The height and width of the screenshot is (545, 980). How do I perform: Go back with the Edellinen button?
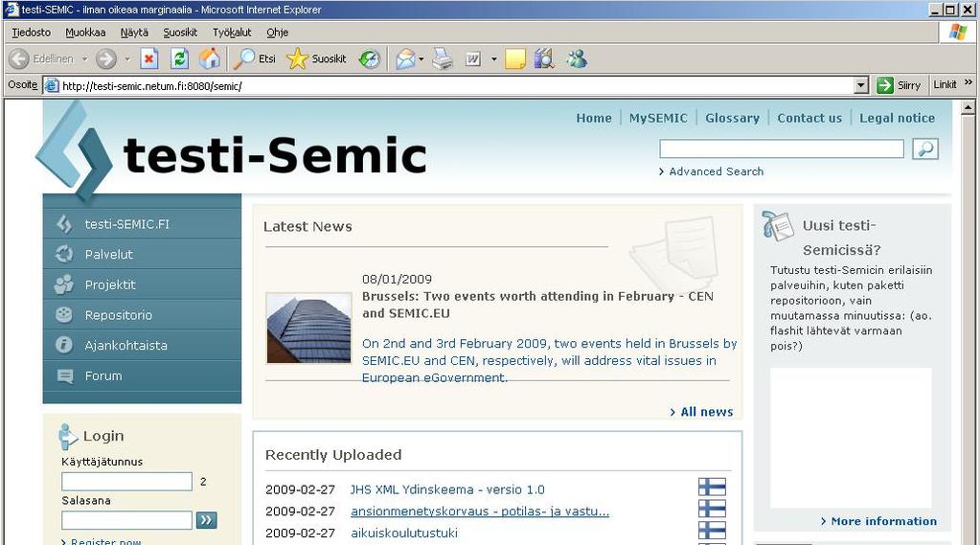tap(41, 58)
